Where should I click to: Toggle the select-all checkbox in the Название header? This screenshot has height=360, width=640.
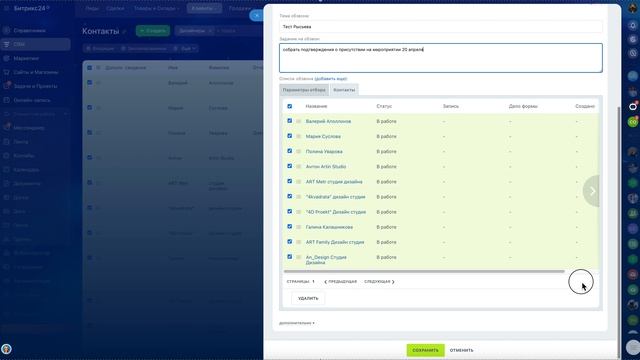coord(289,106)
